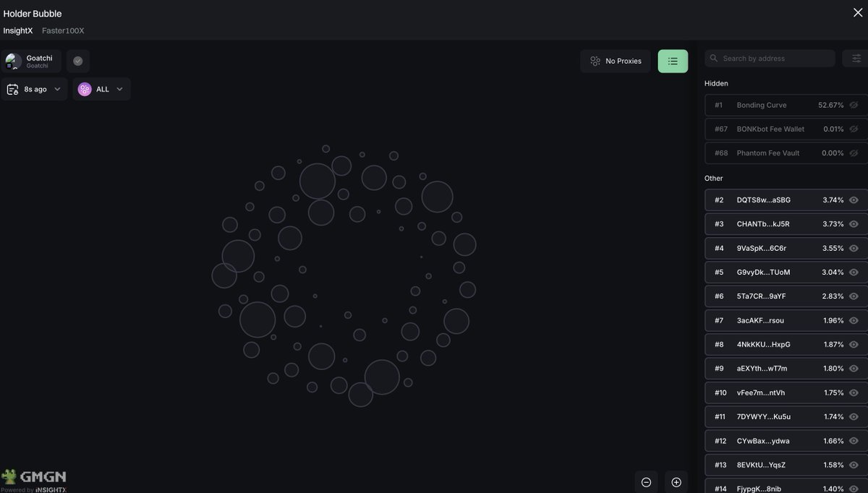Image resolution: width=868 pixels, height=493 pixels.
Task: Select address vFee7m...ntVh
Action: [760, 393]
